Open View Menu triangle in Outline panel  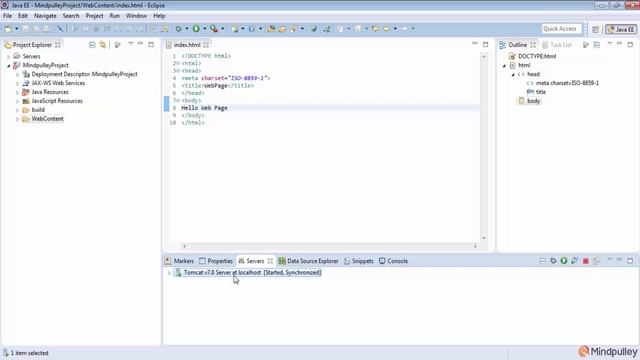[609, 44]
